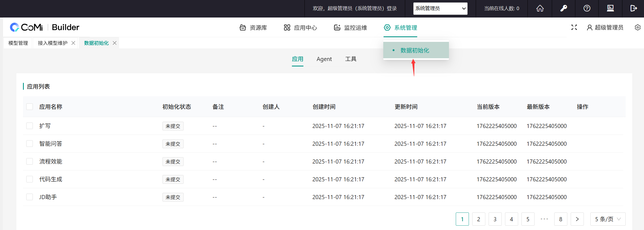Select 数据初始化 in the dropdown menu
The width and height of the screenshot is (644, 230).
pyautogui.click(x=415, y=50)
